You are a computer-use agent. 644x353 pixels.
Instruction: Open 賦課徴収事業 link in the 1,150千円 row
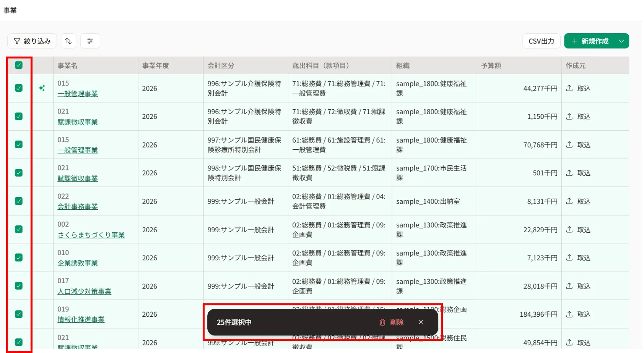(78, 122)
